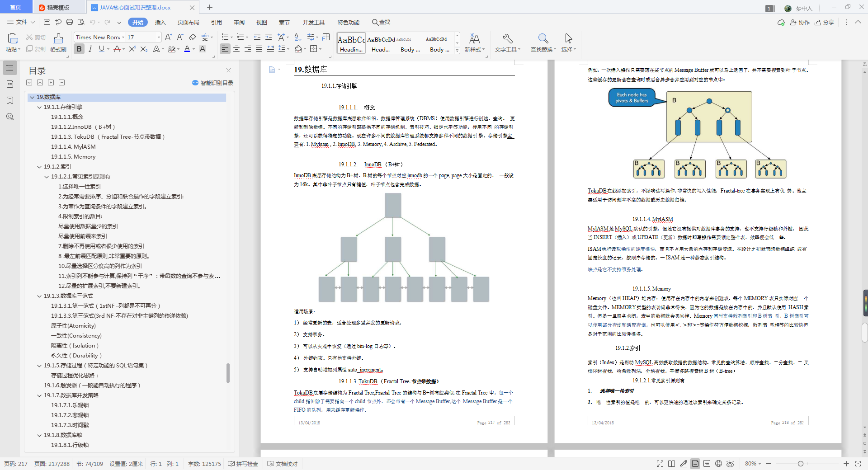Increase font size with the A+ icon
Image resolution: width=868 pixels, height=470 pixels.
(x=168, y=37)
